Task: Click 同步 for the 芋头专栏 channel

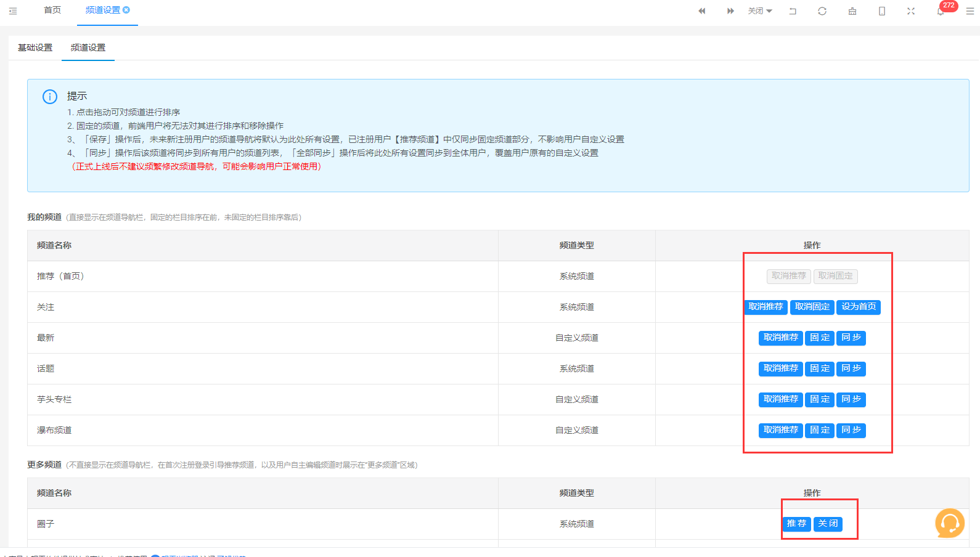Action: (x=851, y=399)
